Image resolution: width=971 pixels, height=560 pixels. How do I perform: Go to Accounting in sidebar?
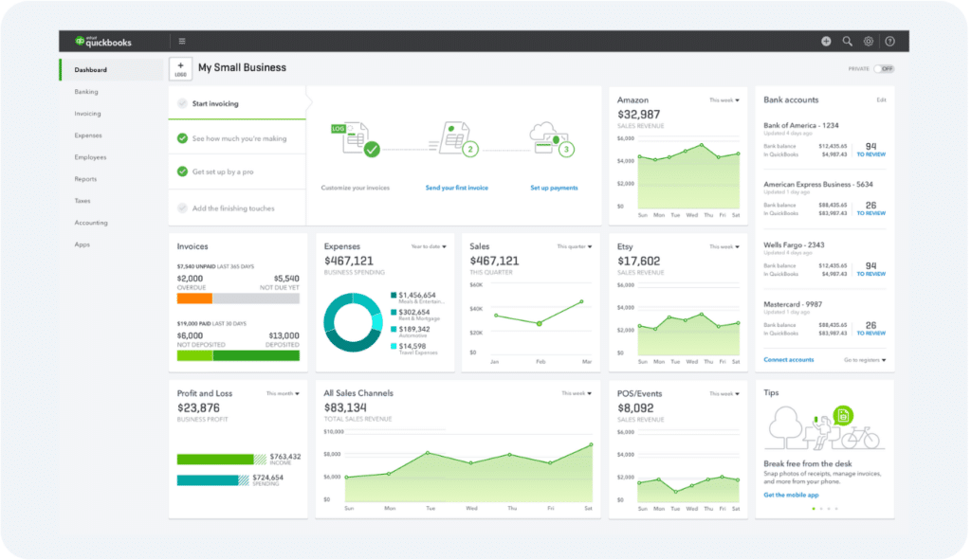91,223
